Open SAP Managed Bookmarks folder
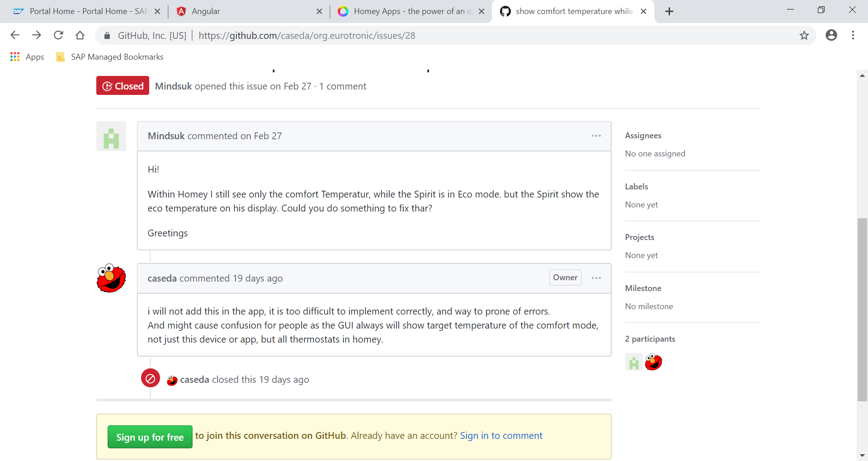 pos(110,57)
